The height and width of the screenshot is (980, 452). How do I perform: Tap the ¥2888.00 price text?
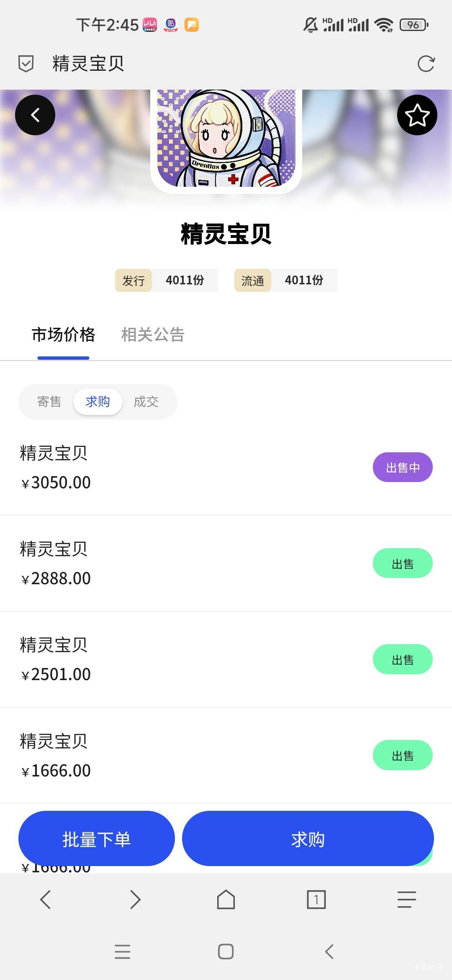(x=56, y=578)
